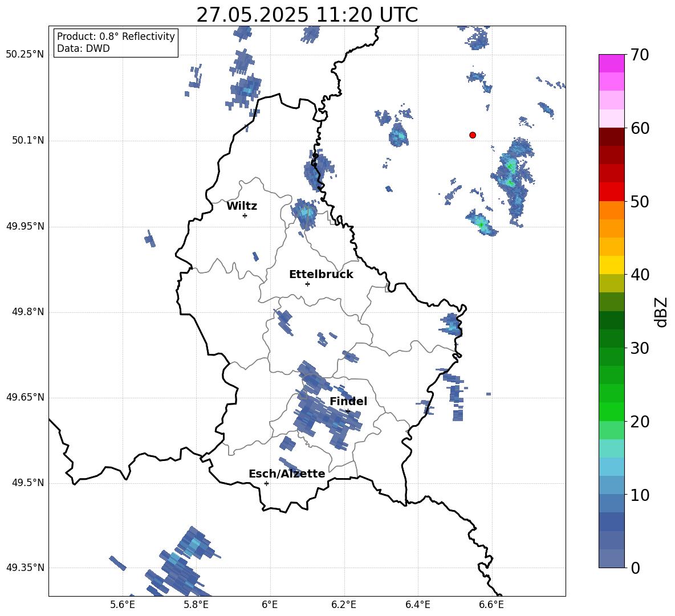Click the Findel city label
Viewport: 675px width, 616px height.
pos(348,401)
